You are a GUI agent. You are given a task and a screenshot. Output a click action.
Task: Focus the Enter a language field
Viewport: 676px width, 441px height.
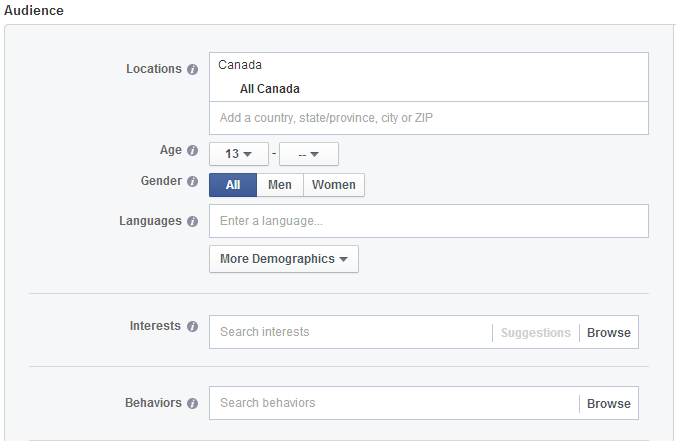[x=429, y=221]
